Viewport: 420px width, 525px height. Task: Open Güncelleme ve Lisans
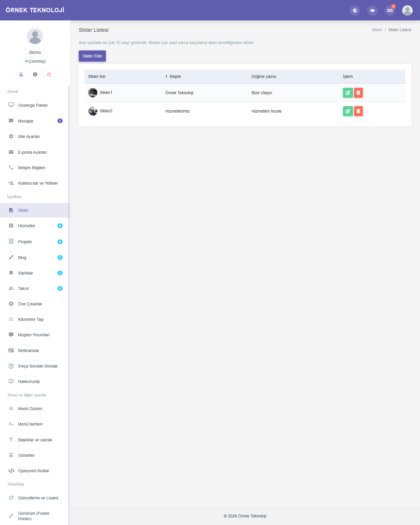click(x=34, y=498)
